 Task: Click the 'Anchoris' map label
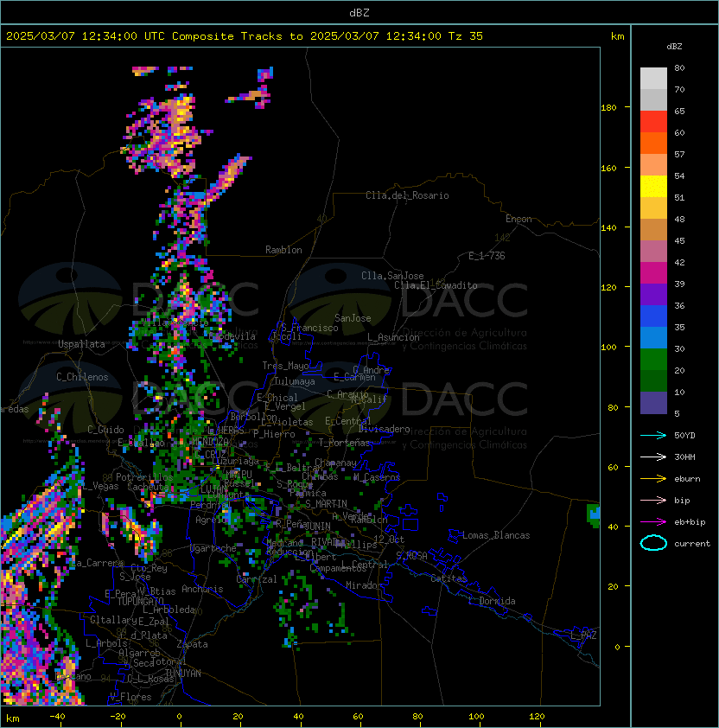202,589
